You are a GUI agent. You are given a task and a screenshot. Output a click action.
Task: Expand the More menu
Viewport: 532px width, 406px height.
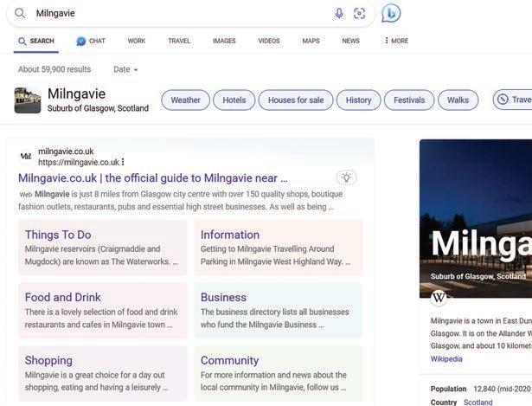click(x=396, y=41)
